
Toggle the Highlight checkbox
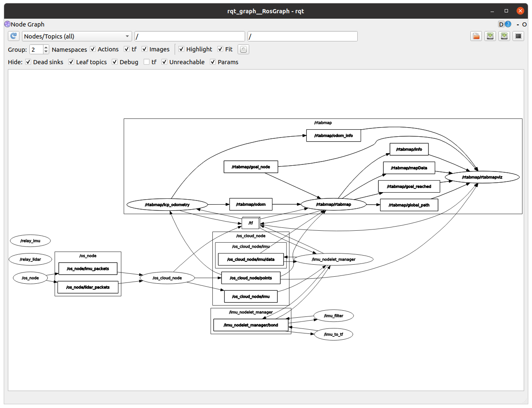coord(181,49)
